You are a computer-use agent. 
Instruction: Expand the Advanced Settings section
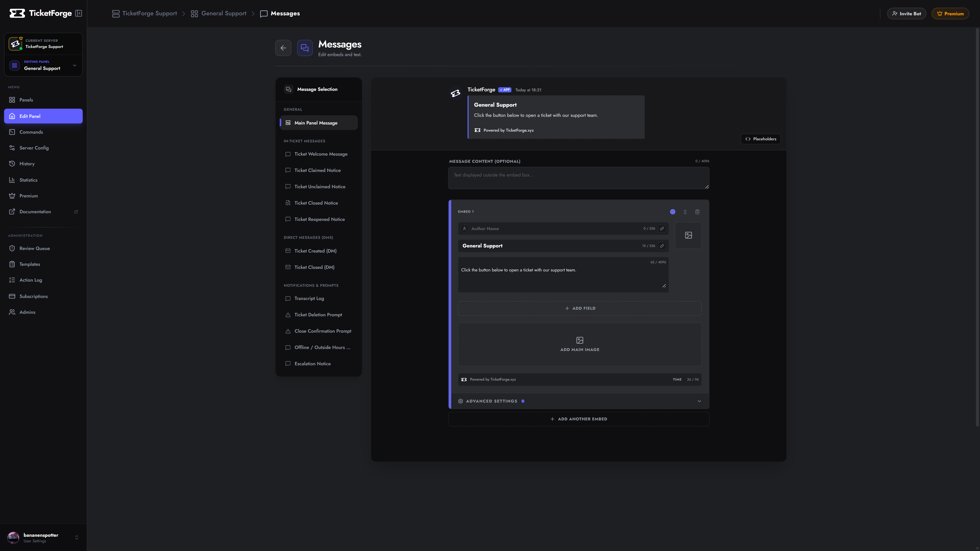pos(580,401)
